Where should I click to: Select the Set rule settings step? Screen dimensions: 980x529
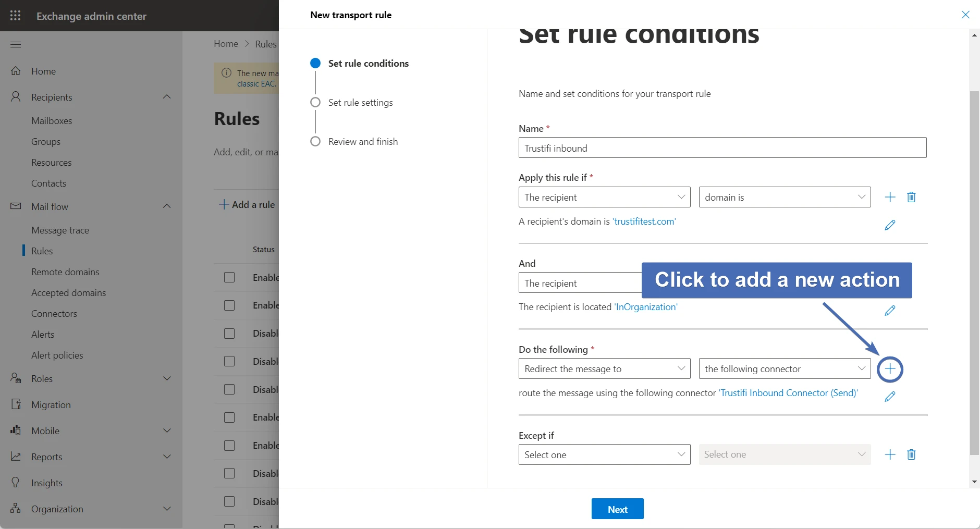click(x=360, y=103)
